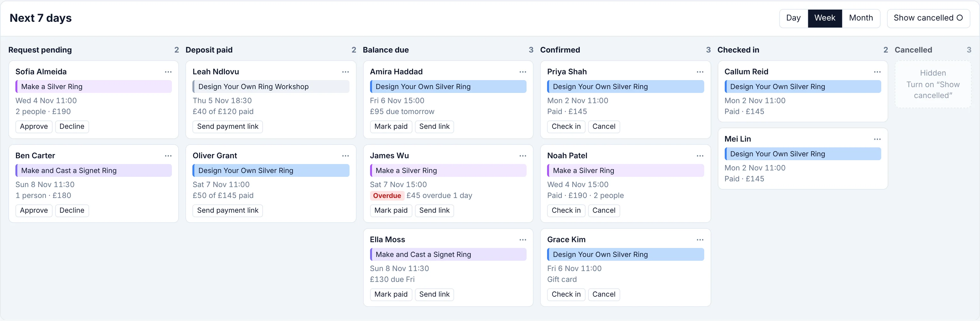Approve Ben Carter's booking request

point(34,210)
